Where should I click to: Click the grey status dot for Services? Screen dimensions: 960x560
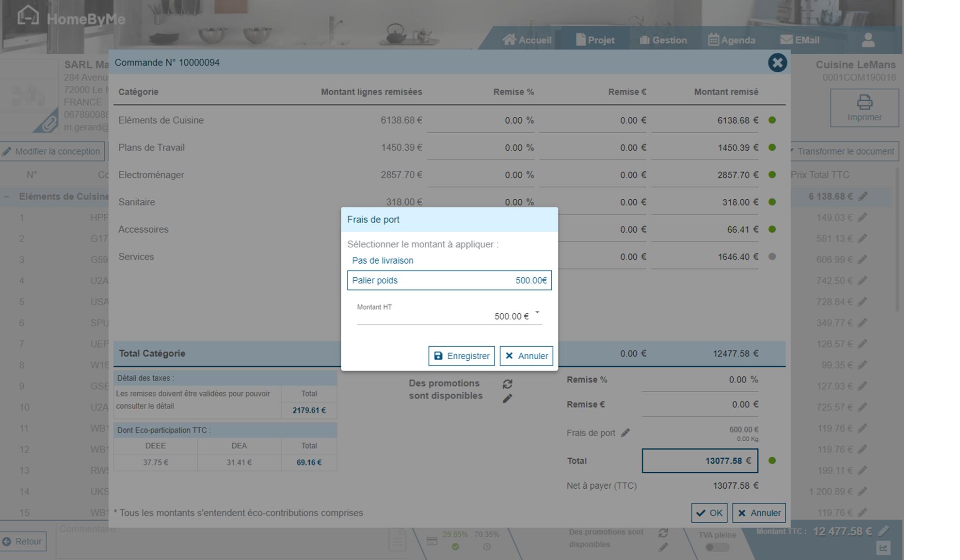pos(772,256)
